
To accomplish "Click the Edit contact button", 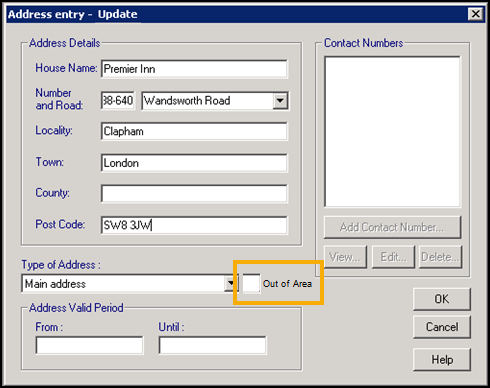I will tap(393, 257).
